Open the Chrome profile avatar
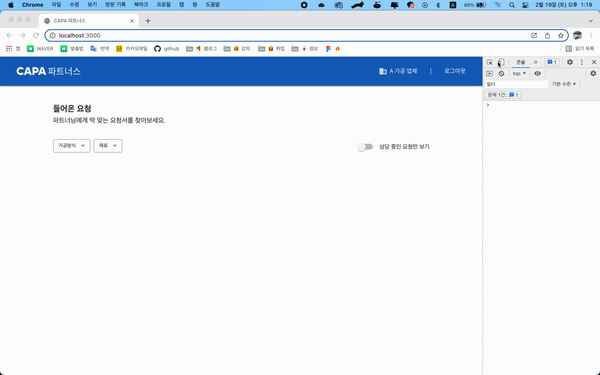Screen dimensions: 600x375 coord(577,35)
